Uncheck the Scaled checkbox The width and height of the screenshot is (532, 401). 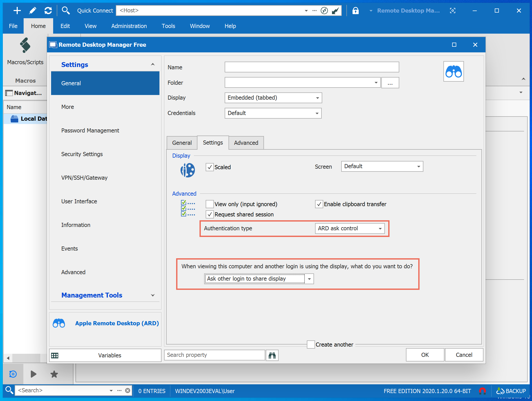(210, 167)
